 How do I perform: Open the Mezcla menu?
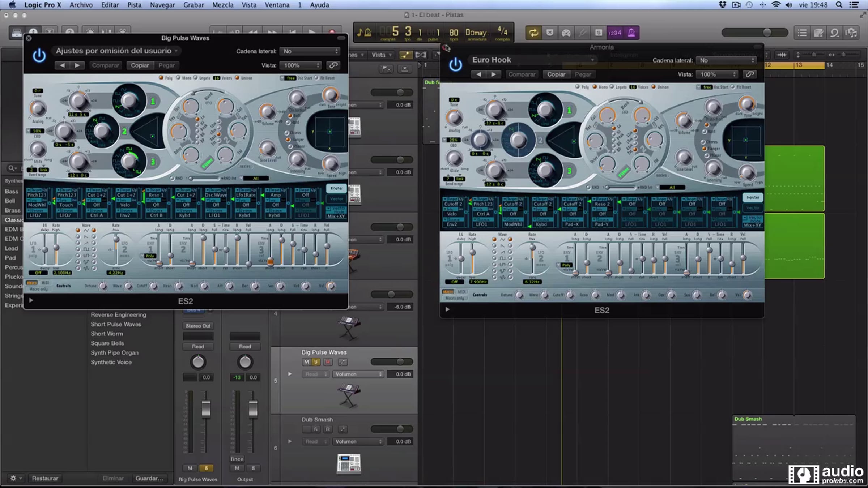point(222,5)
